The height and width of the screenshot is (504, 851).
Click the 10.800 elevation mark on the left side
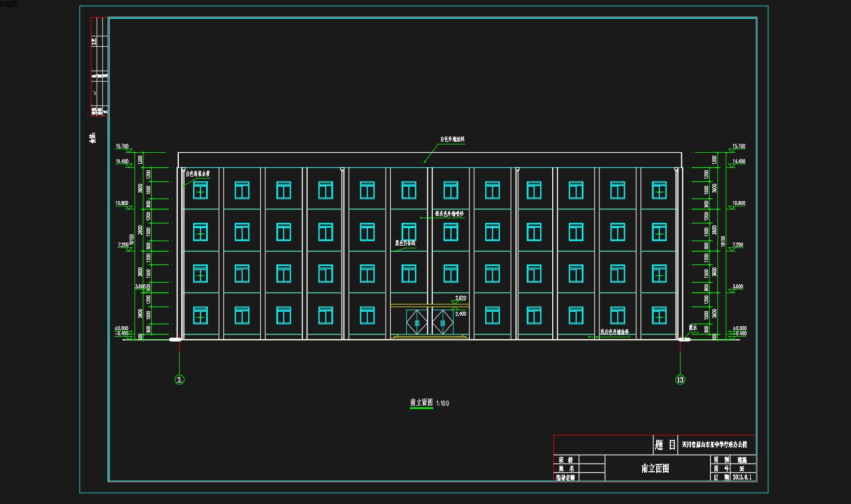click(x=122, y=203)
